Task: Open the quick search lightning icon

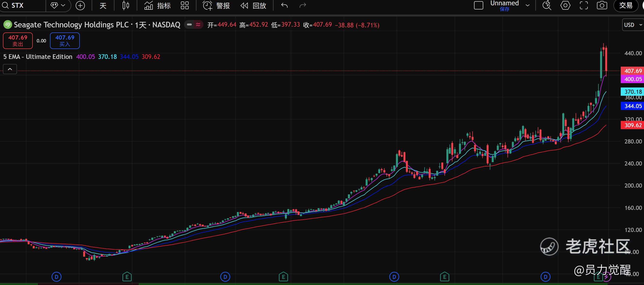Action: pos(547,6)
